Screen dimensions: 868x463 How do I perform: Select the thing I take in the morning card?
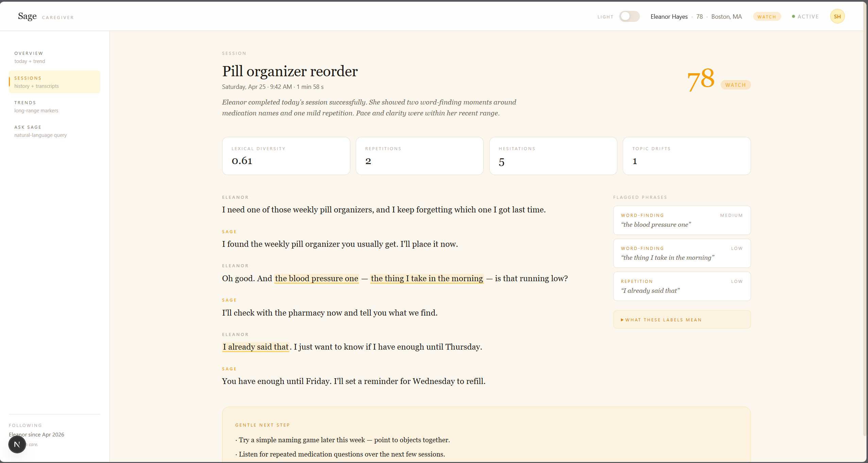point(682,253)
